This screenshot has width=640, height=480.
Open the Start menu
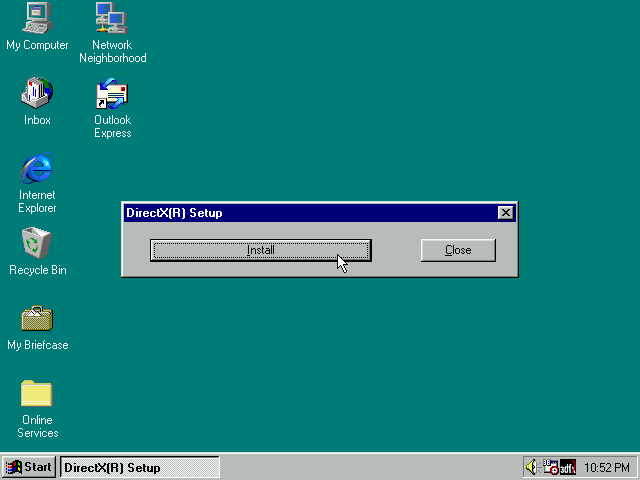pos(29,467)
